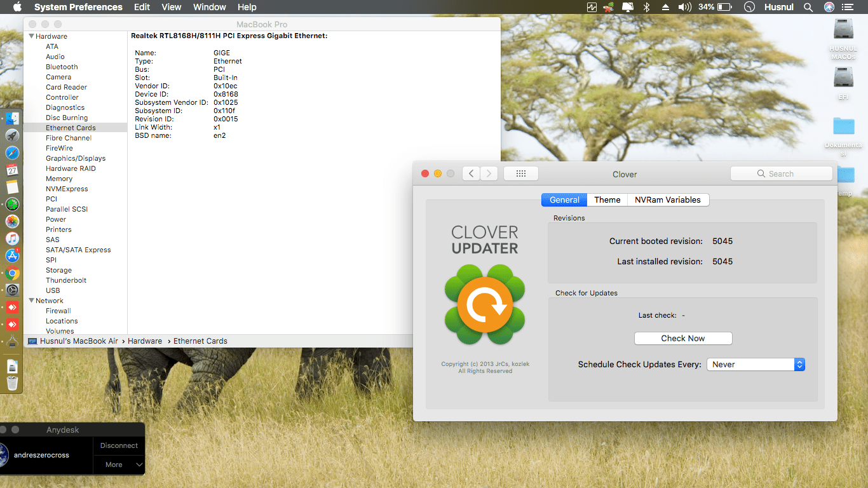
Task: Select Graphics/Displays in sidebar
Action: [x=76, y=158]
